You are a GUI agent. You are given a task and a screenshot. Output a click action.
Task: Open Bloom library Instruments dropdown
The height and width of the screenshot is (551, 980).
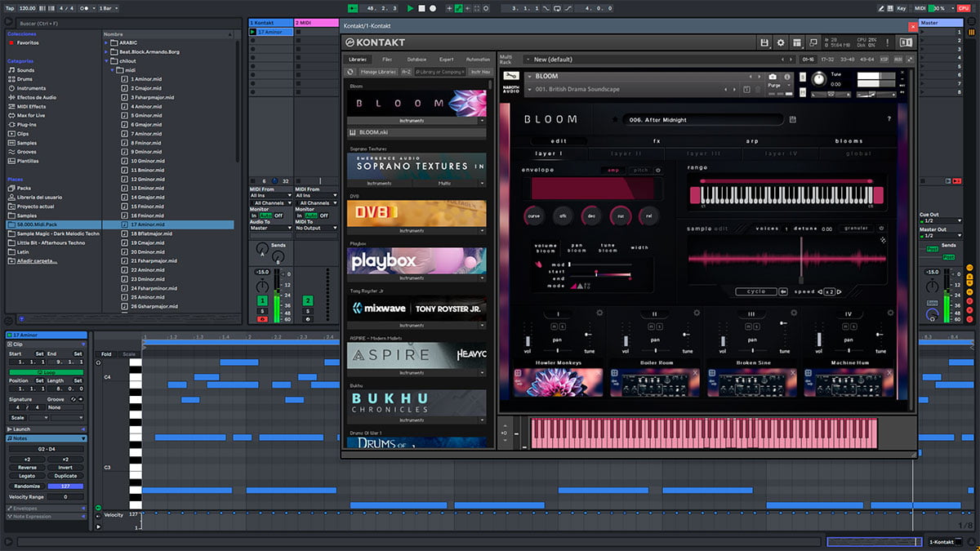[x=482, y=120]
